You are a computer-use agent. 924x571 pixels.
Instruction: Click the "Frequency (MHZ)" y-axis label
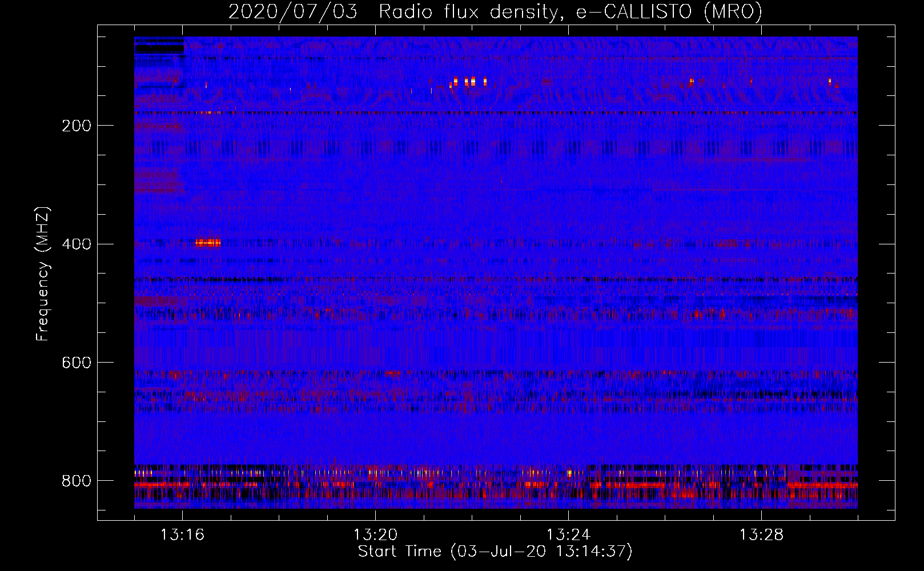pos(42,274)
